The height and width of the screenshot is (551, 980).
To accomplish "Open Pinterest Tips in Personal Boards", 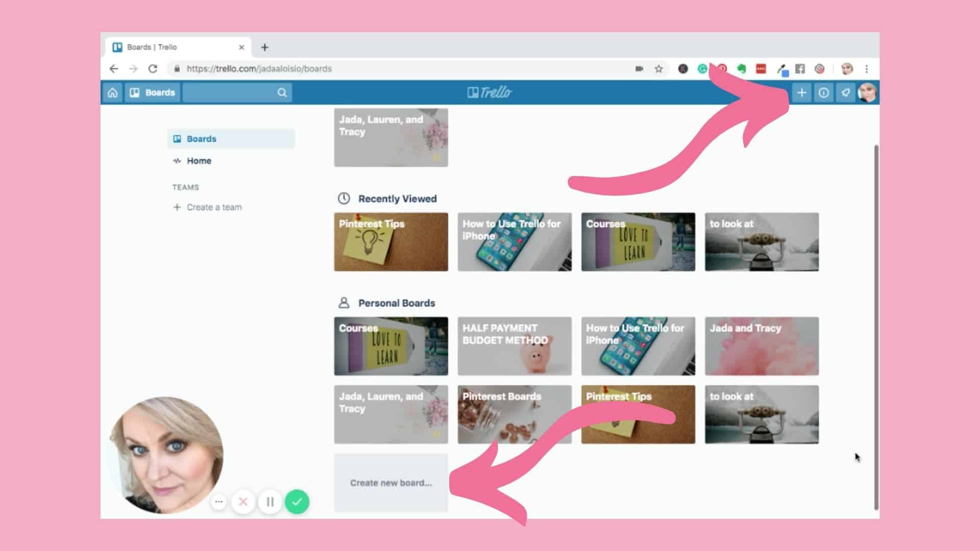I will point(638,414).
